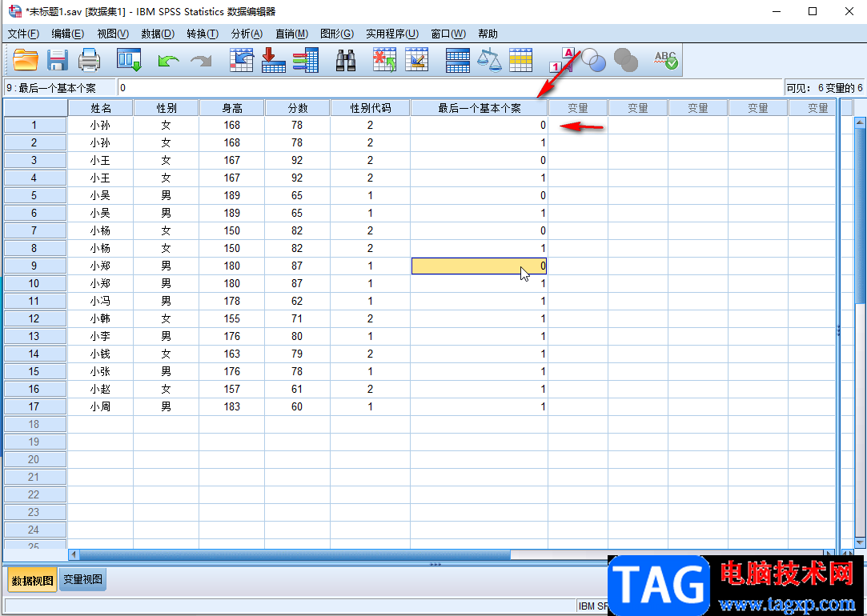Select the highlighted cell in row 9

pos(479,266)
